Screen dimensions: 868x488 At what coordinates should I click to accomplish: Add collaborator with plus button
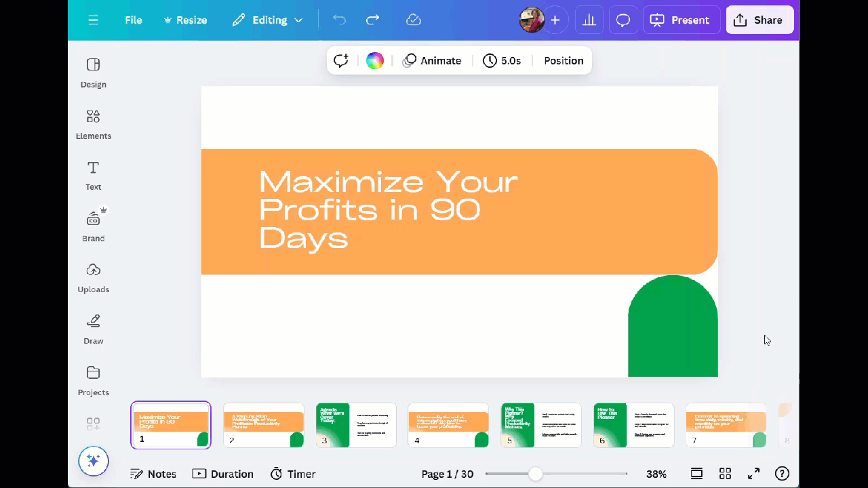[555, 20]
